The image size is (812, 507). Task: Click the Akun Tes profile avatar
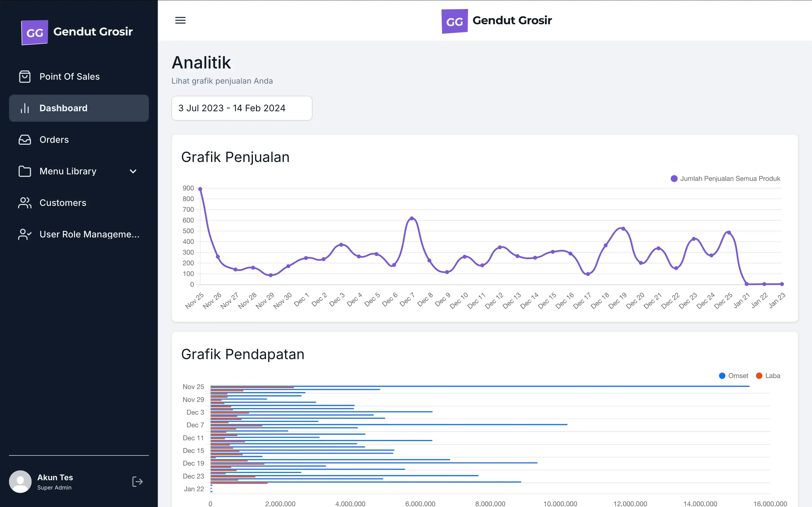tap(20, 482)
